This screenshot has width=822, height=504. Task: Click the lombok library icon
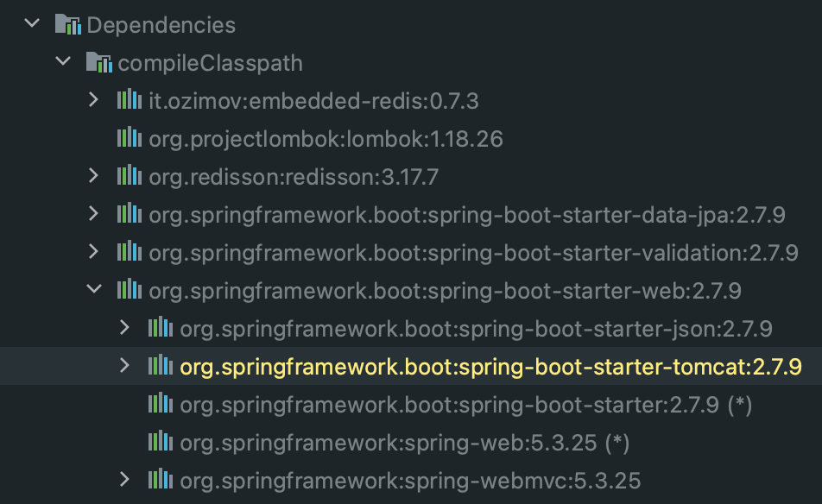(130, 137)
